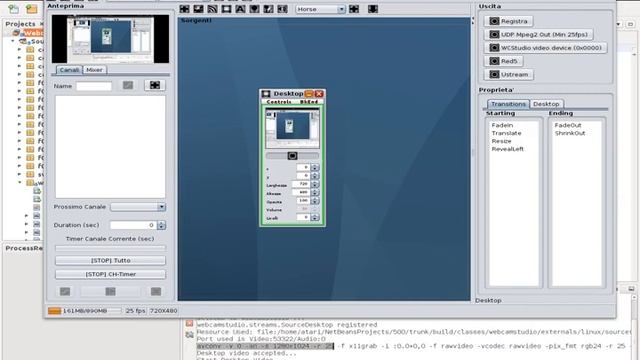Click the greyed icon next to Name field

(128, 85)
